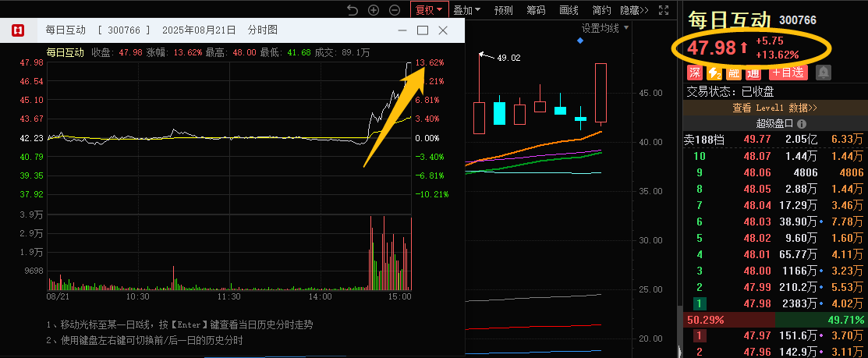Click the 超级盘口 header label
The width and height of the screenshot is (868, 358).
click(775, 124)
